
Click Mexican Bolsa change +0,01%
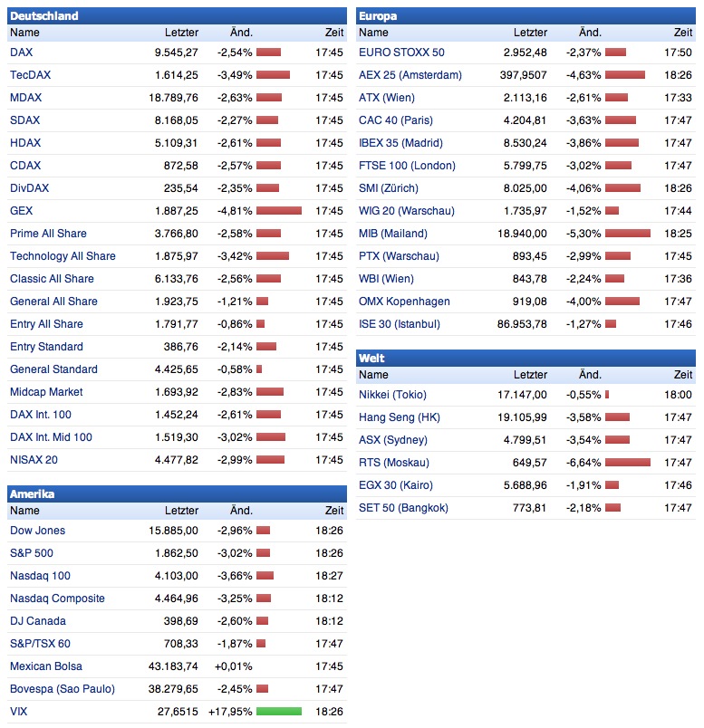(x=233, y=666)
